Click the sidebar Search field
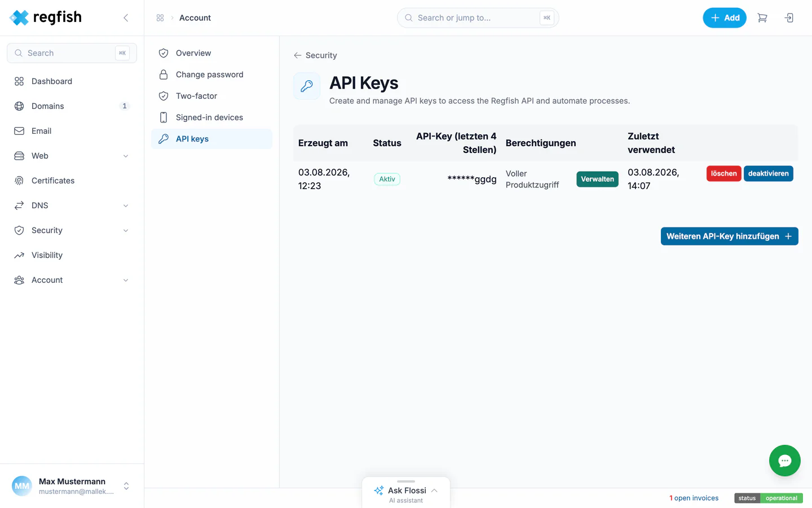Image resolution: width=812 pixels, height=508 pixels. click(72, 53)
